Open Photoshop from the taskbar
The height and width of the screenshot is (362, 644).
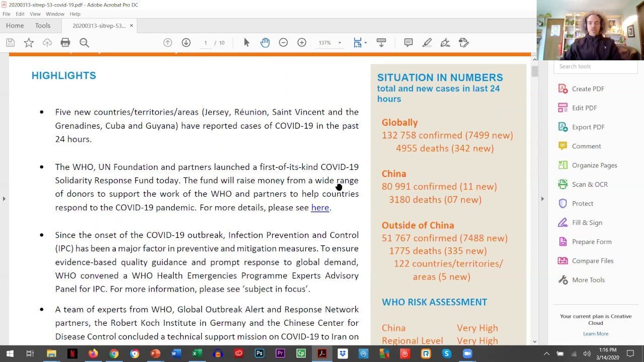click(x=259, y=353)
